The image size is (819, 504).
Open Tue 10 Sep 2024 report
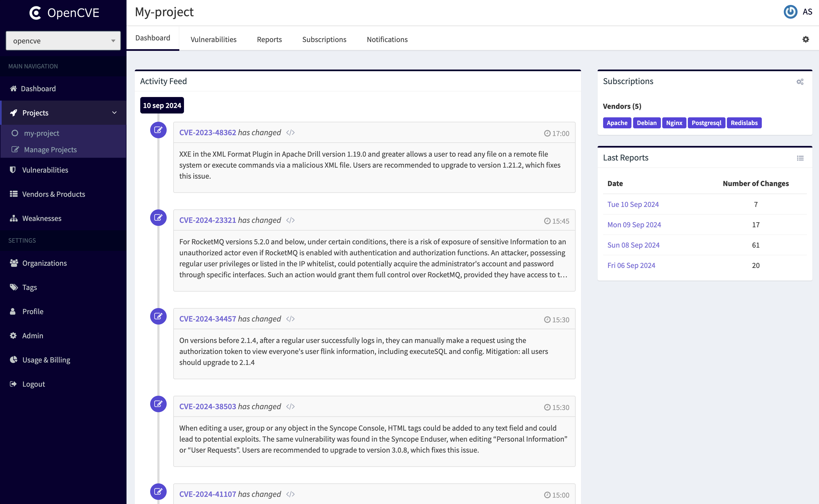point(633,204)
